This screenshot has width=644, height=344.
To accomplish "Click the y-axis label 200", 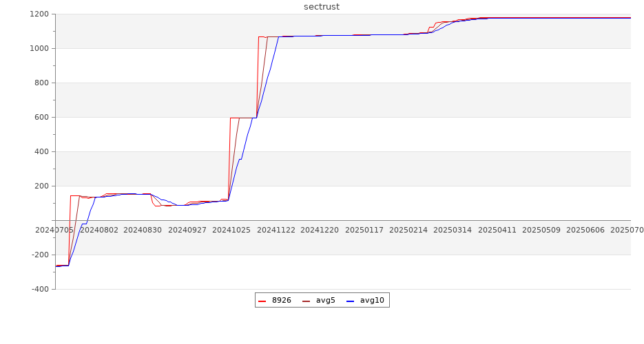I will (41, 186).
